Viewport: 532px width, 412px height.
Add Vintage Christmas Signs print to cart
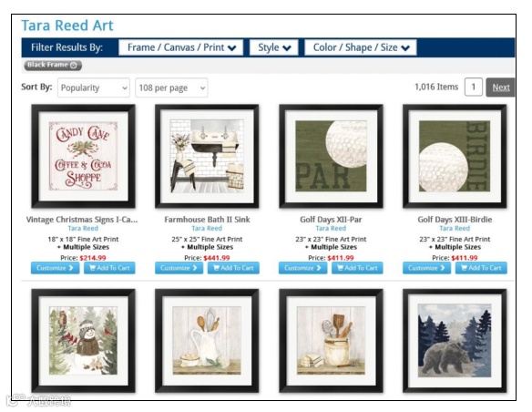(x=109, y=268)
